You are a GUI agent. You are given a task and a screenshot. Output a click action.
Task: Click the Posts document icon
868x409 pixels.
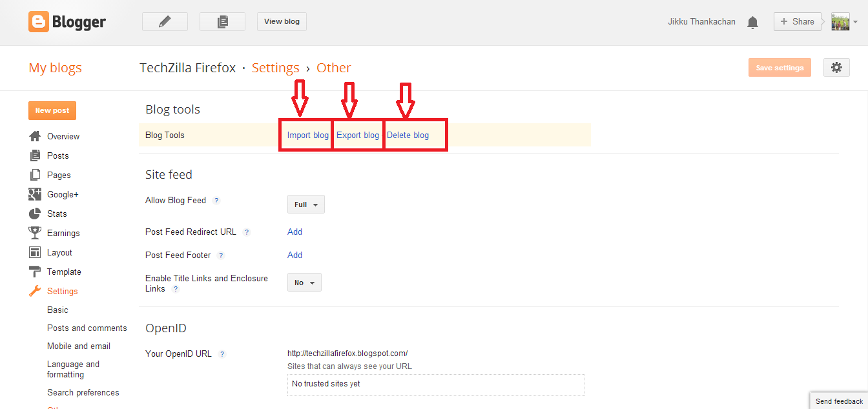pos(35,155)
